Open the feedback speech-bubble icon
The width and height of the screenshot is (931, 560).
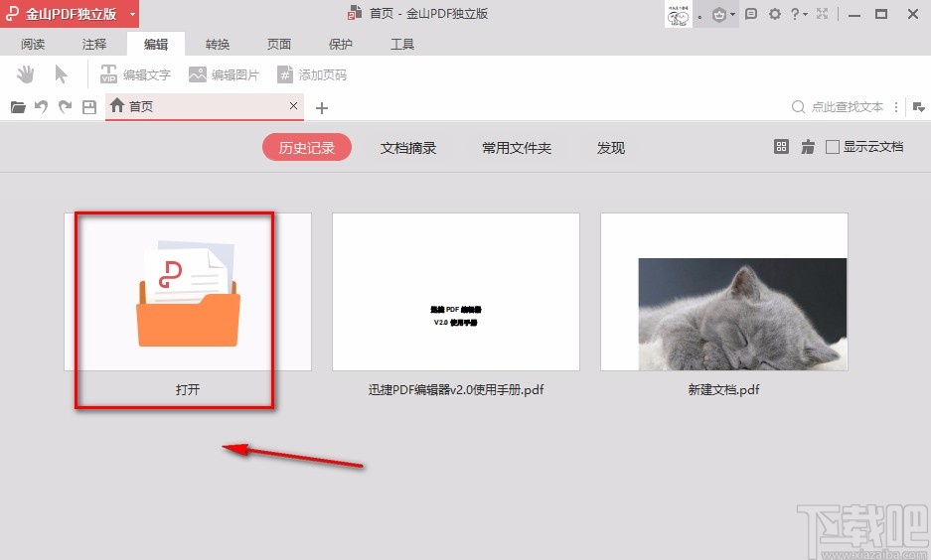click(751, 14)
